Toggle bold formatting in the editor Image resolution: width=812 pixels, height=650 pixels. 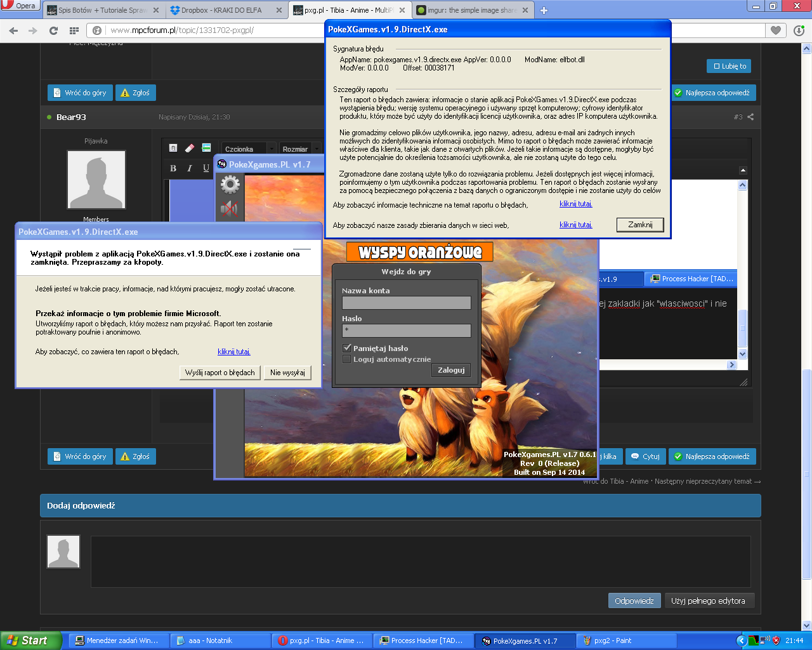tap(173, 168)
